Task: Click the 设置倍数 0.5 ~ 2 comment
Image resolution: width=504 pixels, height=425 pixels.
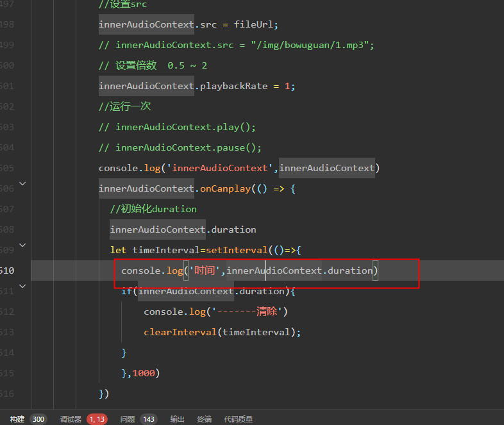Action: tap(153, 65)
